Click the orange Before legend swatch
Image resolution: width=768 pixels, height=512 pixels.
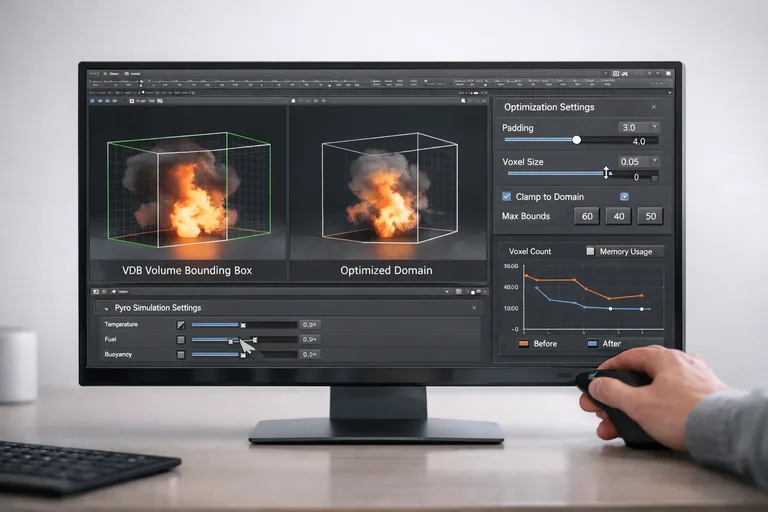(x=523, y=343)
